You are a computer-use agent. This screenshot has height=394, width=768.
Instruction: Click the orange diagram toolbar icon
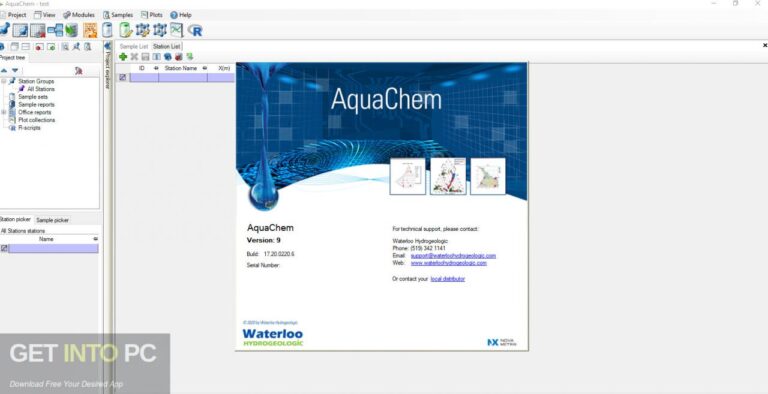pos(90,30)
